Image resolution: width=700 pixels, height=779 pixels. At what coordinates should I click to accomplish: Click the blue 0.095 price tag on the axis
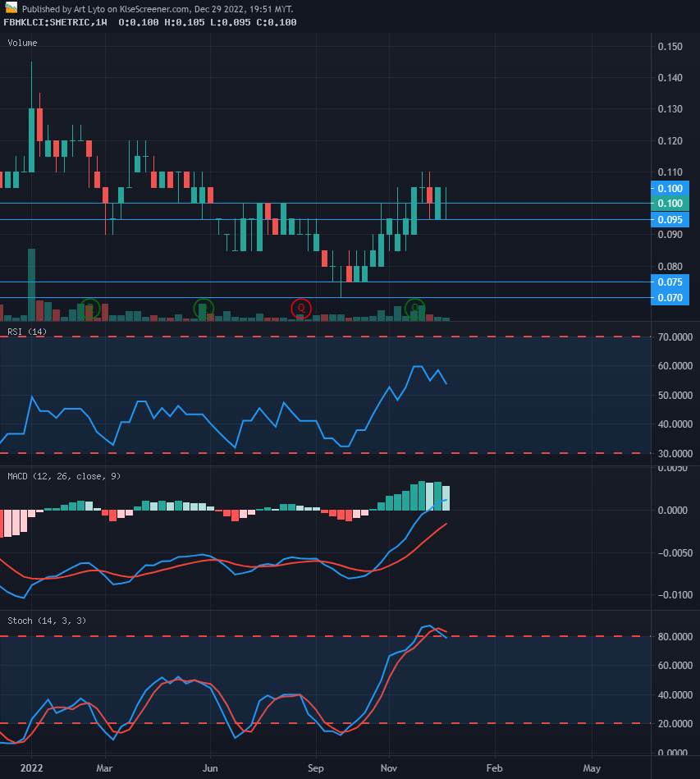(671, 219)
